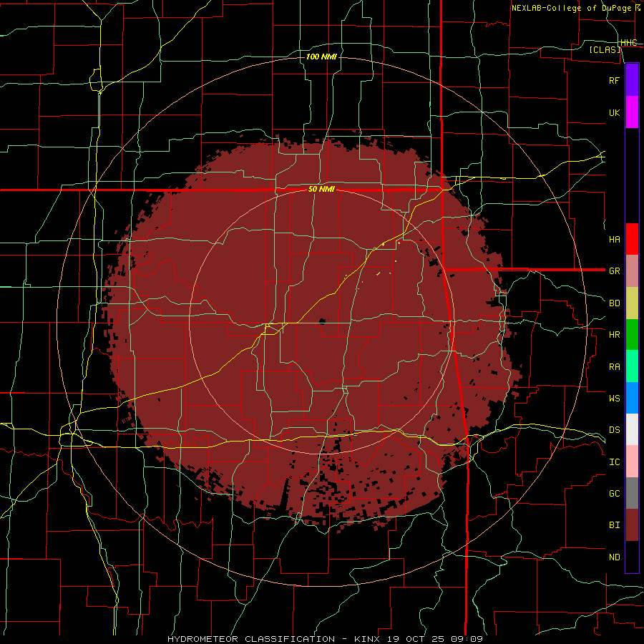The height and width of the screenshot is (644, 644).
Task: Click the purple RF legend color swatch
Action: (x=632, y=80)
